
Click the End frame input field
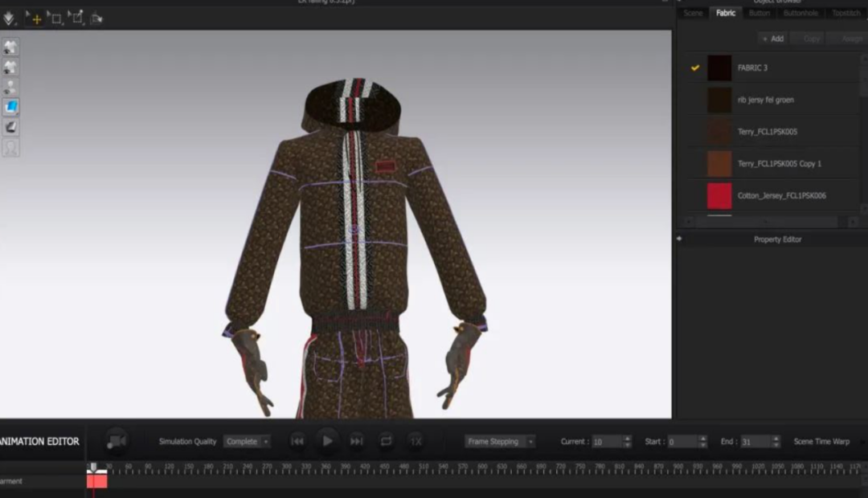point(755,442)
